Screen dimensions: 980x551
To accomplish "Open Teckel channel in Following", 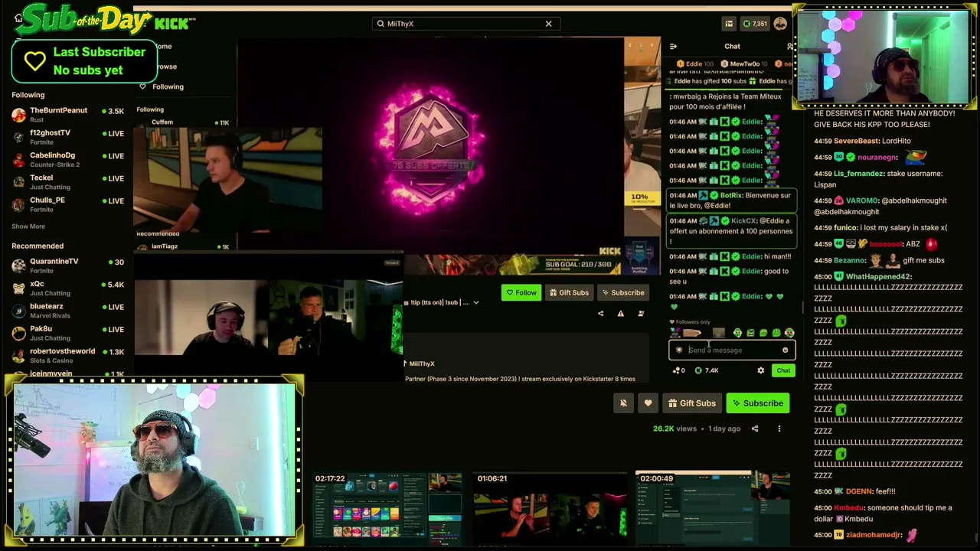I will [x=67, y=182].
